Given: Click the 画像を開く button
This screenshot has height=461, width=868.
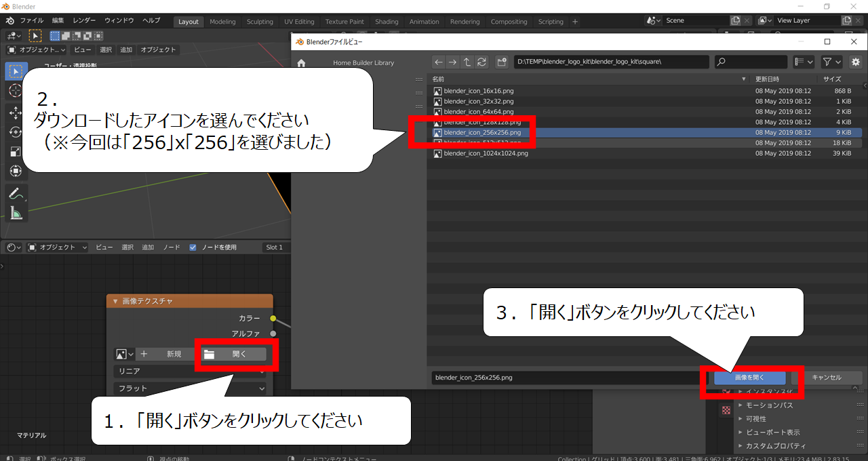Looking at the screenshot, I should pyautogui.click(x=749, y=378).
